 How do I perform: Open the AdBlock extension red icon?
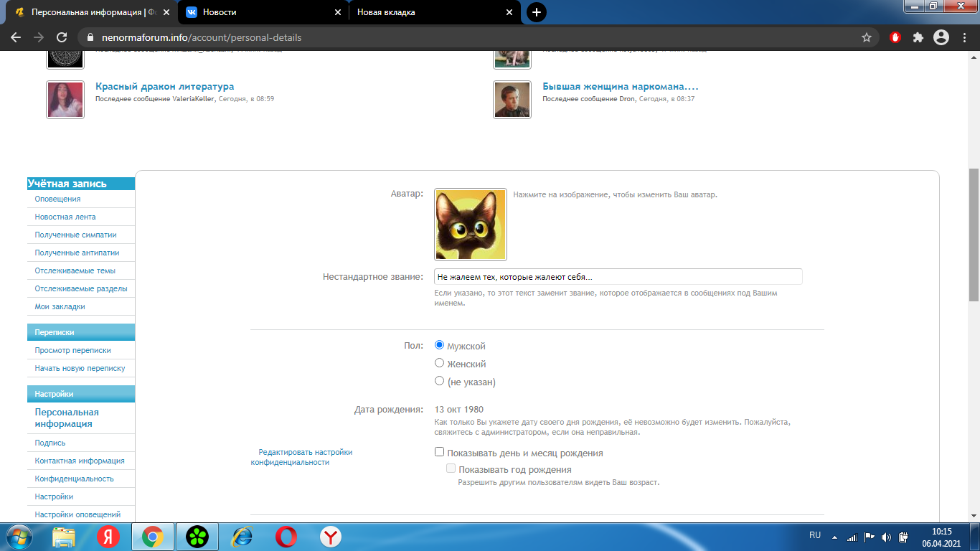(x=895, y=37)
